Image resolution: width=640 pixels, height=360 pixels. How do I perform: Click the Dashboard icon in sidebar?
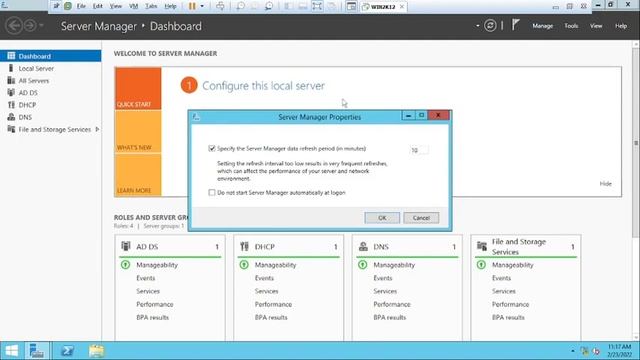pos(11,56)
